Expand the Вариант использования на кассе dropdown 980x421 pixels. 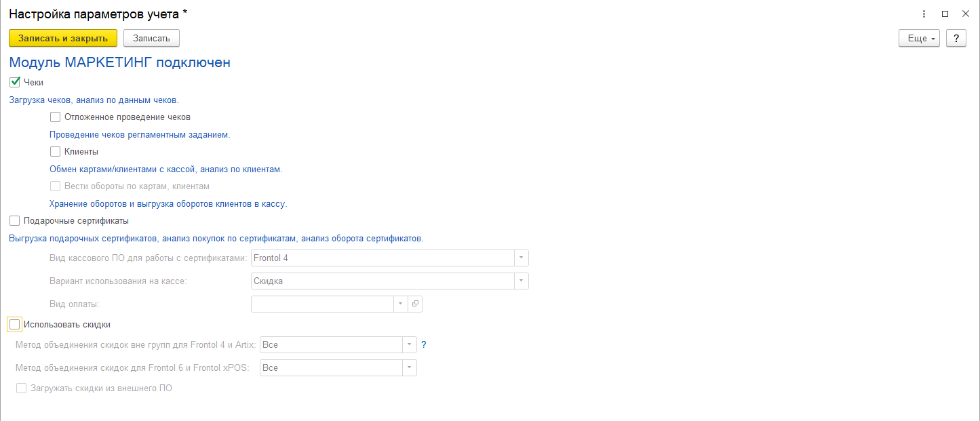pyautogui.click(x=521, y=281)
